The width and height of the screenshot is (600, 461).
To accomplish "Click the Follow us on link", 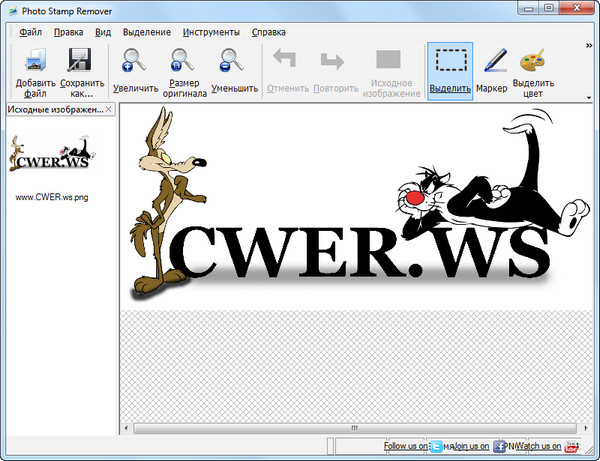I will [x=406, y=447].
